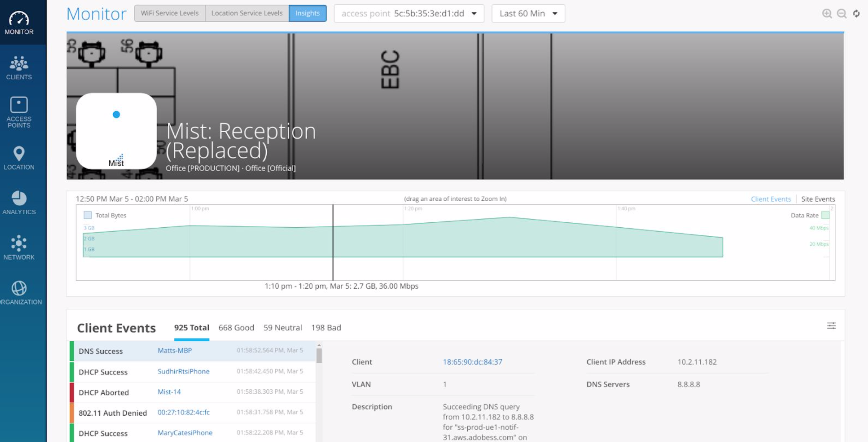
Task: Click the Client Events list scrollbar
Action: pyautogui.click(x=319, y=356)
